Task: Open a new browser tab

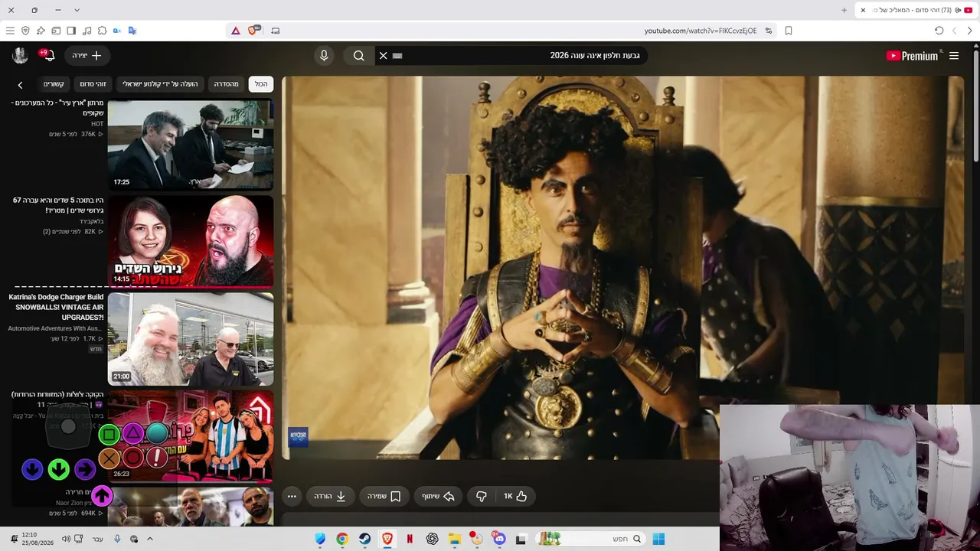Action: pos(844,10)
